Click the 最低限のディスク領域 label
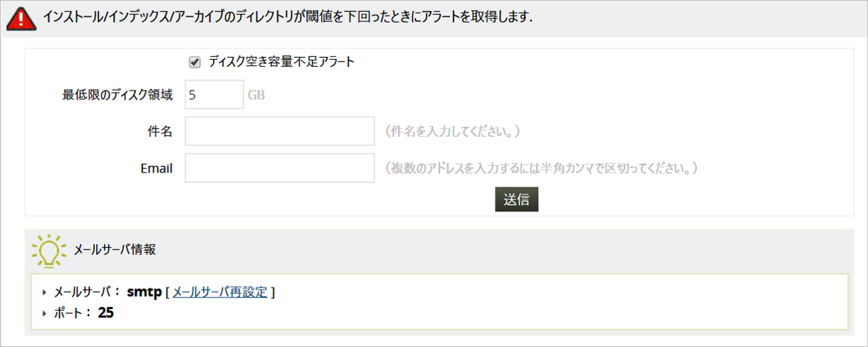The image size is (868, 347). [117, 95]
